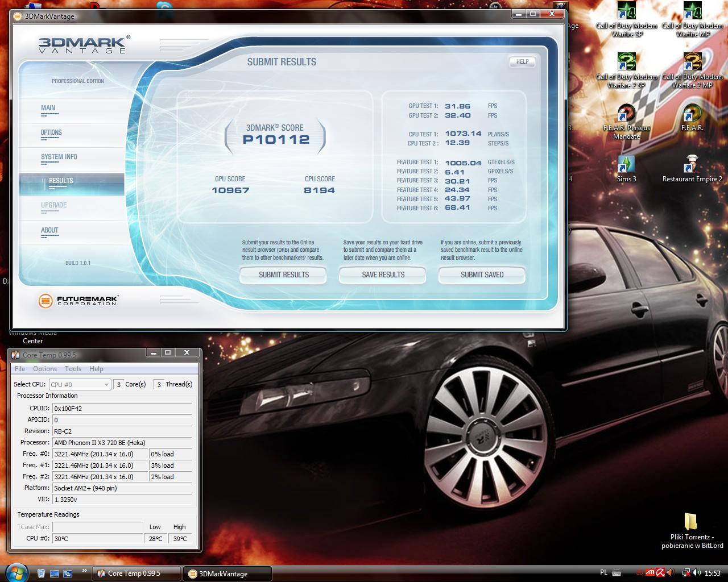Click the orange sound manager tray icon

(672, 573)
